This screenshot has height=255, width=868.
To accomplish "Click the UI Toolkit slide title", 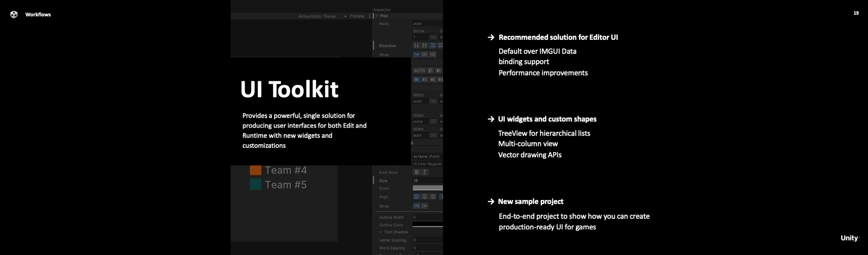I will pyautogui.click(x=289, y=89).
